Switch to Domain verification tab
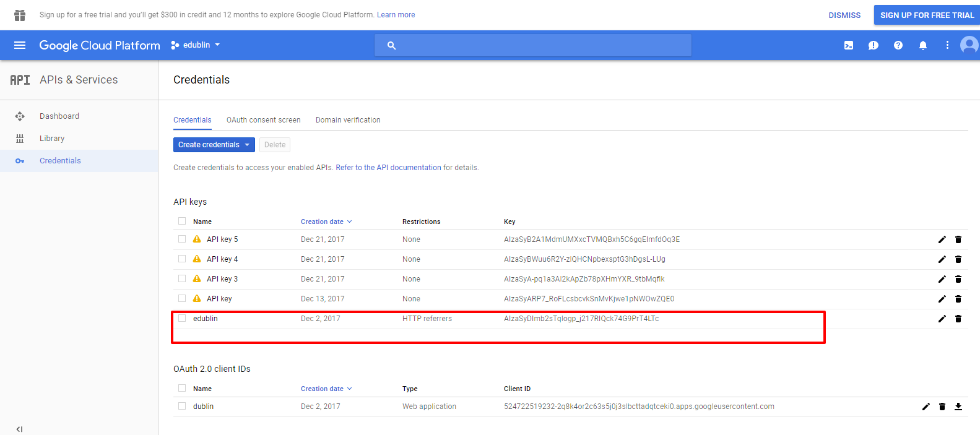The image size is (980, 435). [348, 120]
